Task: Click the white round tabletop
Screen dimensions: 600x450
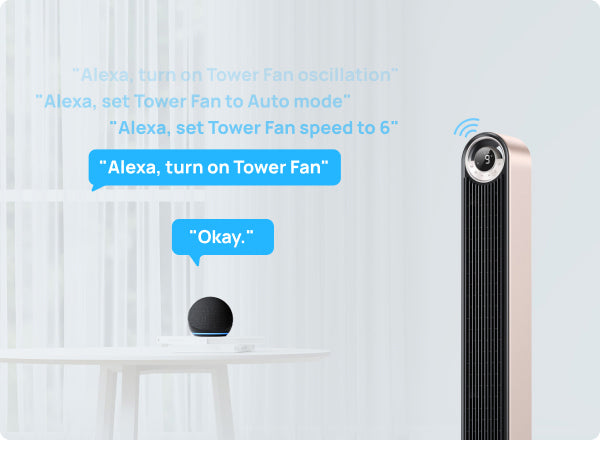Action: point(165,356)
